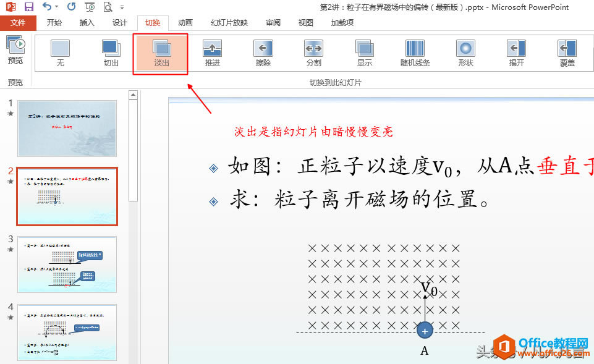
Task: Click the Undo arrow icon
Action: [x=47, y=6]
